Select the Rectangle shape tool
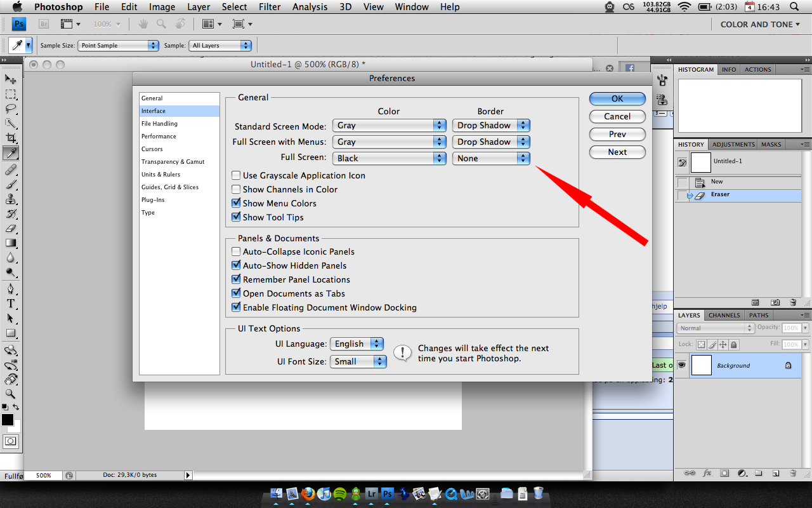The width and height of the screenshot is (812, 508). pos(11,333)
